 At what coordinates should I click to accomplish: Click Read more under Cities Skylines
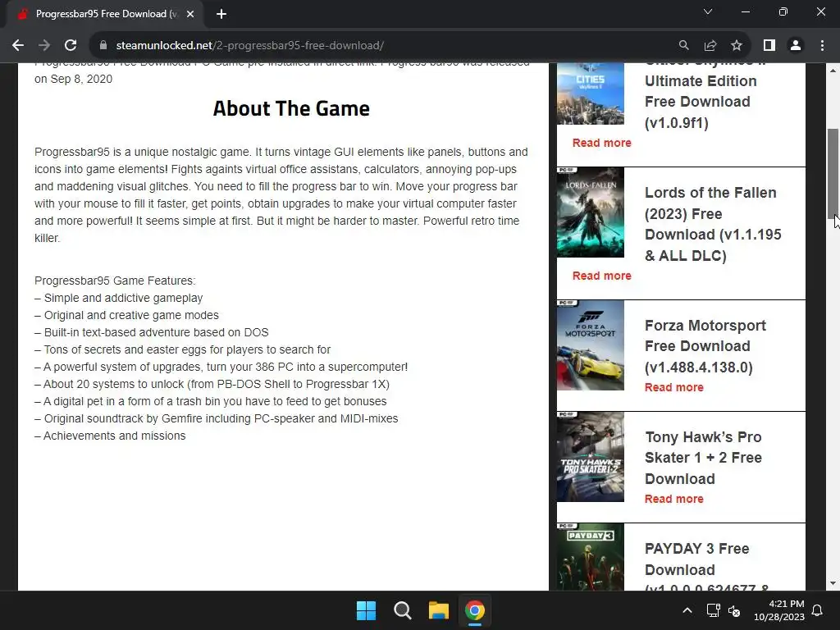601,143
